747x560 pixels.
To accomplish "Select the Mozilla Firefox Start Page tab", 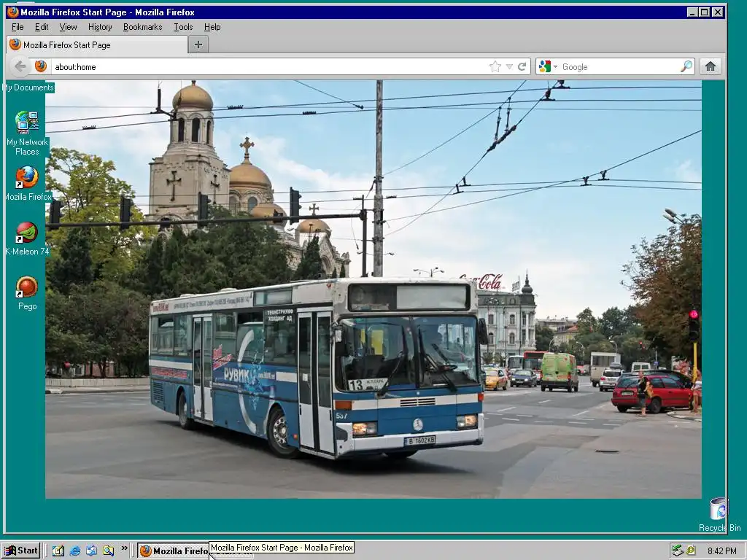I will pyautogui.click(x=97, y=44).
